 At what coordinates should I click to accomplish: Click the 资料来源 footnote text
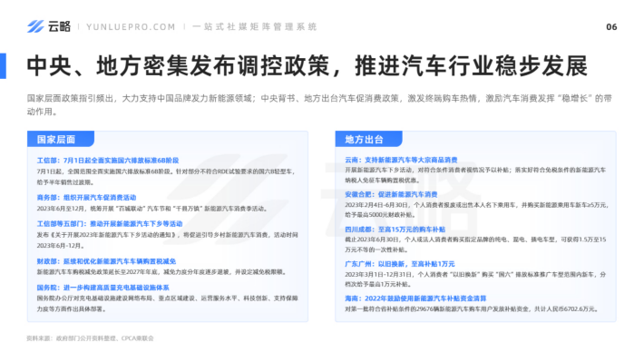(x=90, y=338)
